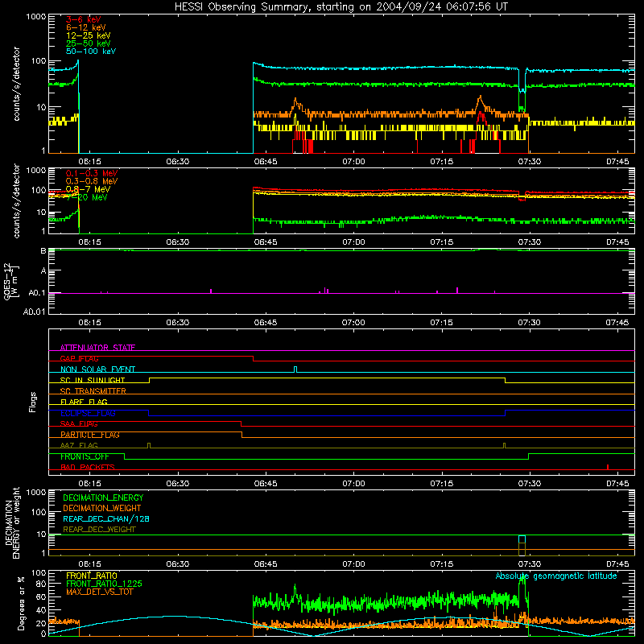Select the 6-12 keV legend label
The width and height of the screenshot is (644, 644).
86,27
